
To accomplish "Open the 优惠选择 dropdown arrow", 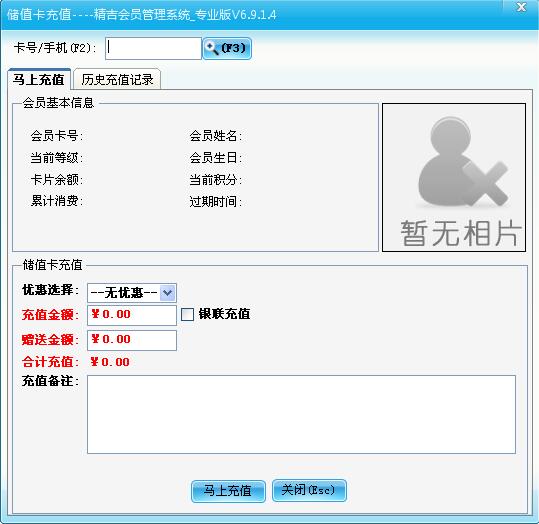I will (168, 293).
